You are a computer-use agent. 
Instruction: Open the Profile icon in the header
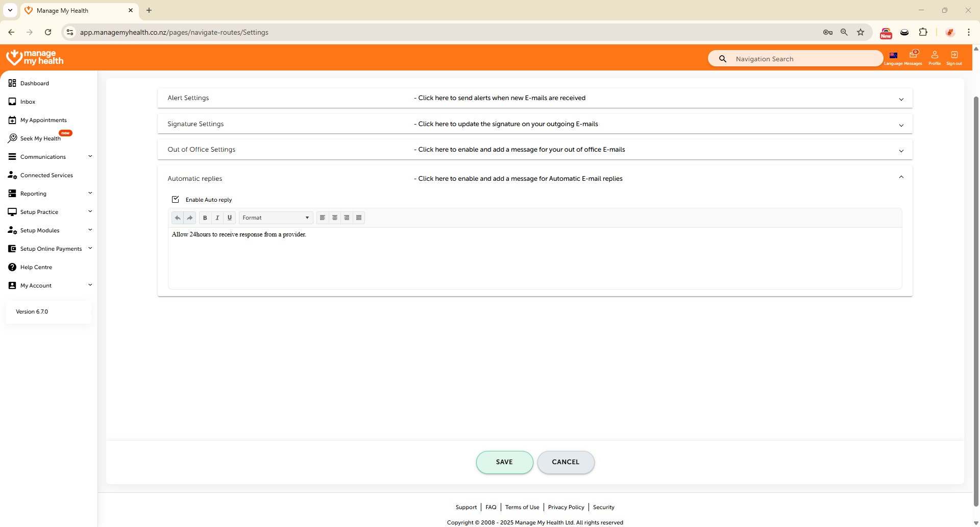pyautogui.click(x=935, y=57)
